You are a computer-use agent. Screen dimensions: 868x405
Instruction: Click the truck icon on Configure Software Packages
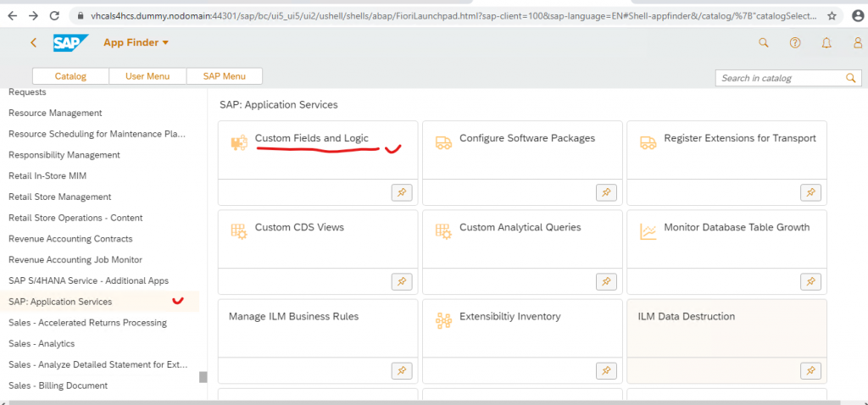(443, 142)
